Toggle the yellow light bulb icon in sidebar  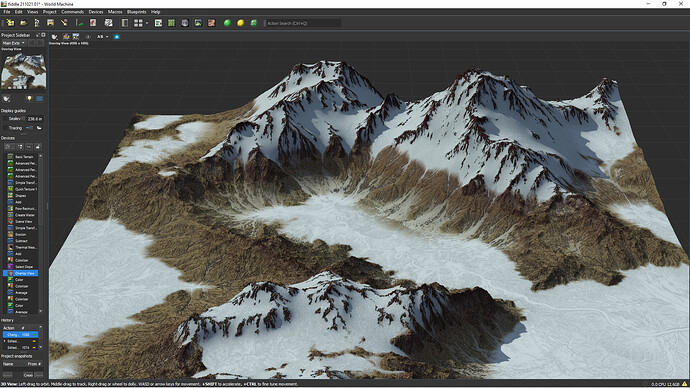(29, 99)
